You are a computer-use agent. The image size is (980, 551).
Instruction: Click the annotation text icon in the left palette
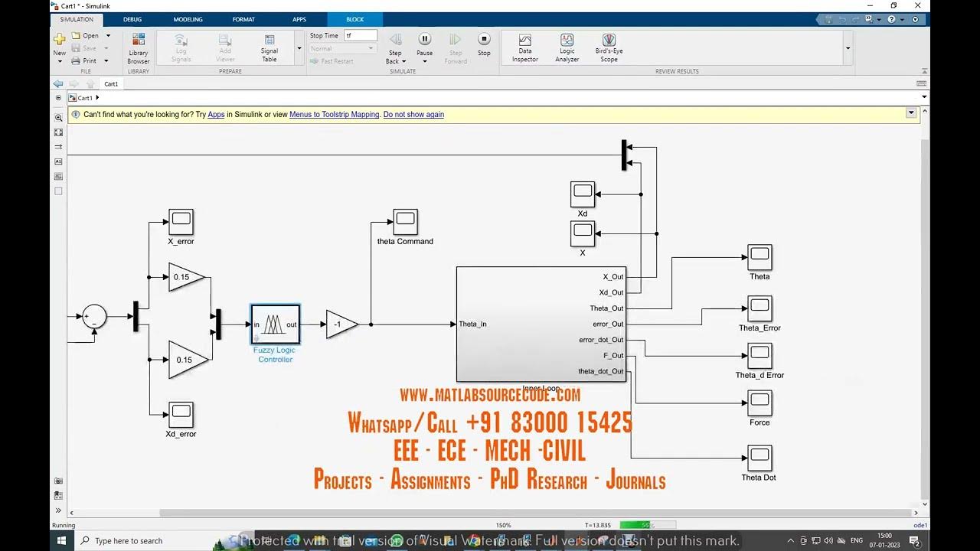point(58,161)
